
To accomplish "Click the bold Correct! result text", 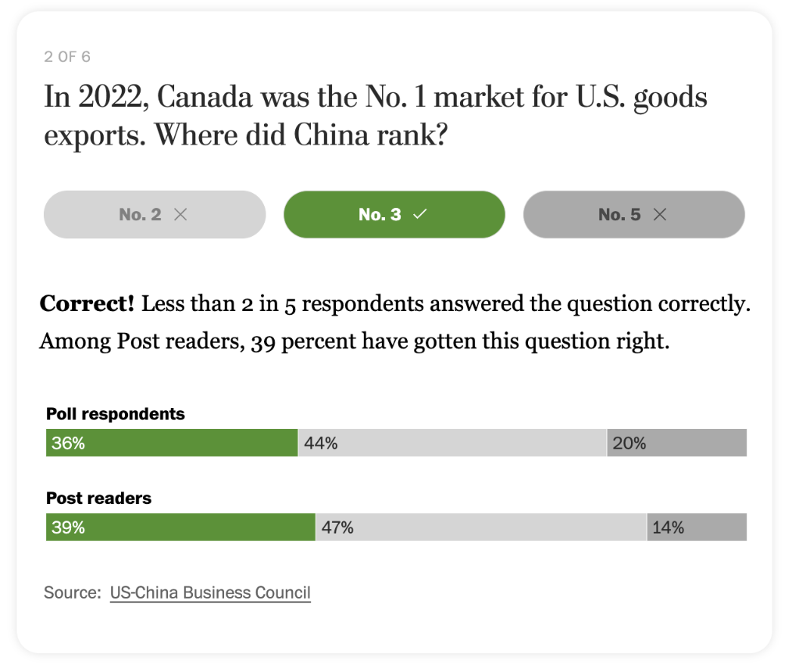I will tap(87, 304).
